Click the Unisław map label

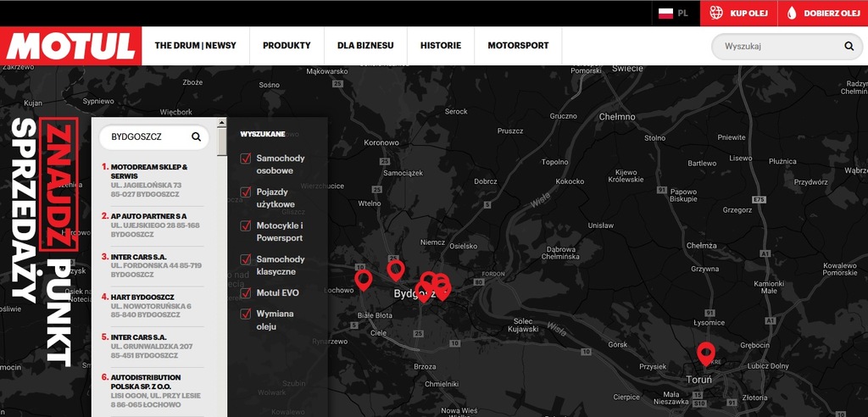[601, 225]
